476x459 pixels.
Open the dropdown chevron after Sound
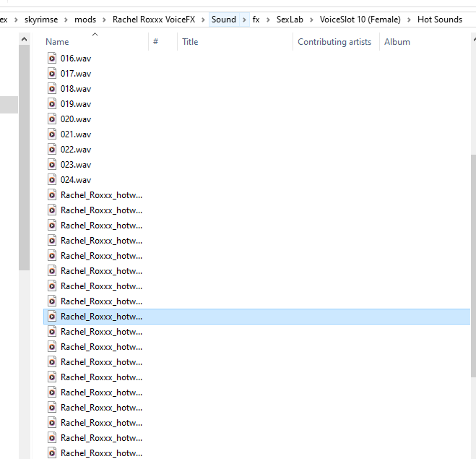(244, 20)
